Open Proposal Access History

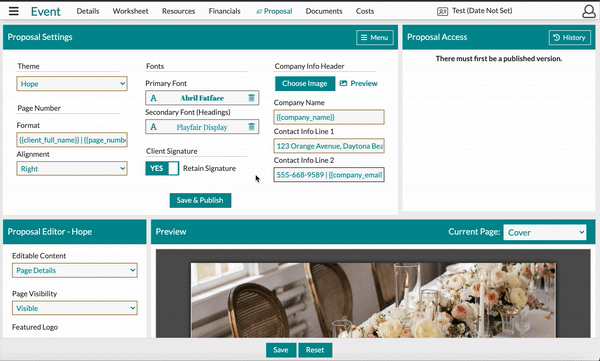569,38
